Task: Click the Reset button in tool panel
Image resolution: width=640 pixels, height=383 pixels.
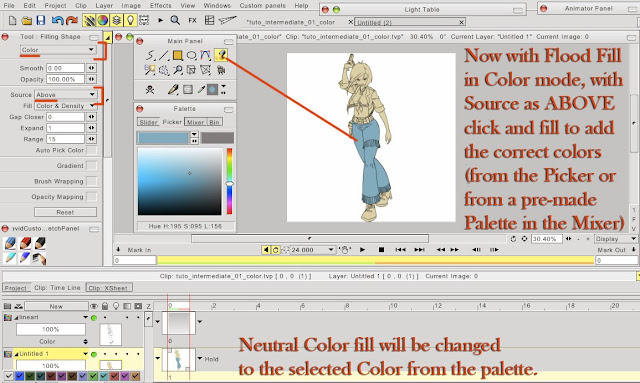Action: click(x=65, y=212)
